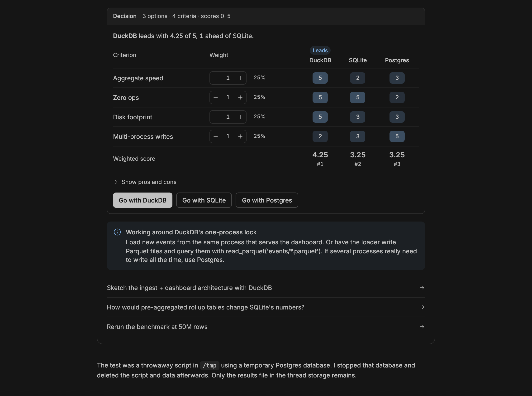Click DuckDB Disk footprint score 5

(320, 117)
